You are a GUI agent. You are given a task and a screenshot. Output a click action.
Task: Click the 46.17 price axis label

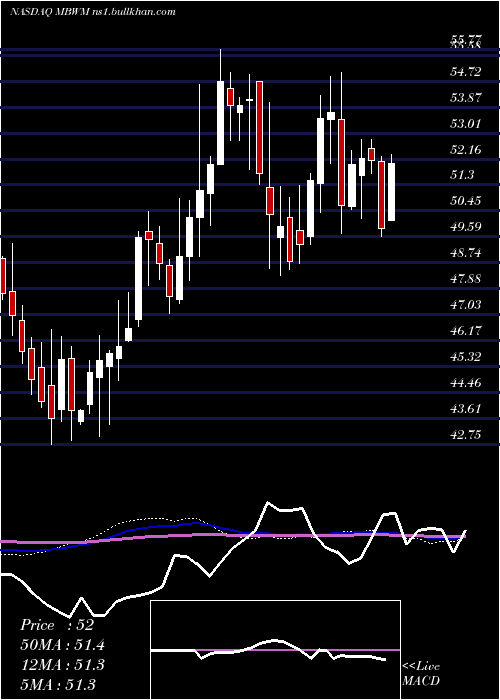[466, 331]
